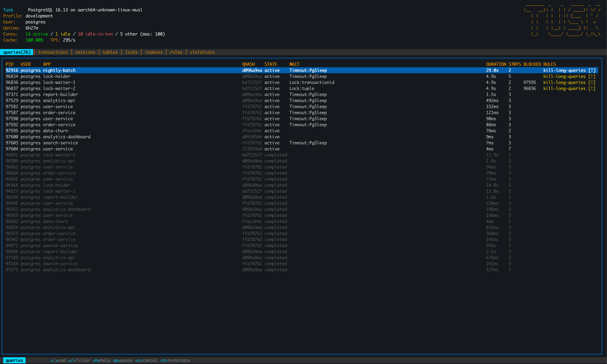Select completed lock-waiter-1 row PID 94527

coord(302,191)
